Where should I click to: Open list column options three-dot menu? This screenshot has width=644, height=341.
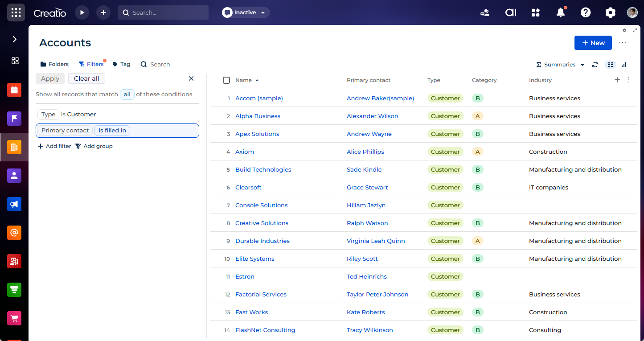pyautogui.click(x=628, y=80)
